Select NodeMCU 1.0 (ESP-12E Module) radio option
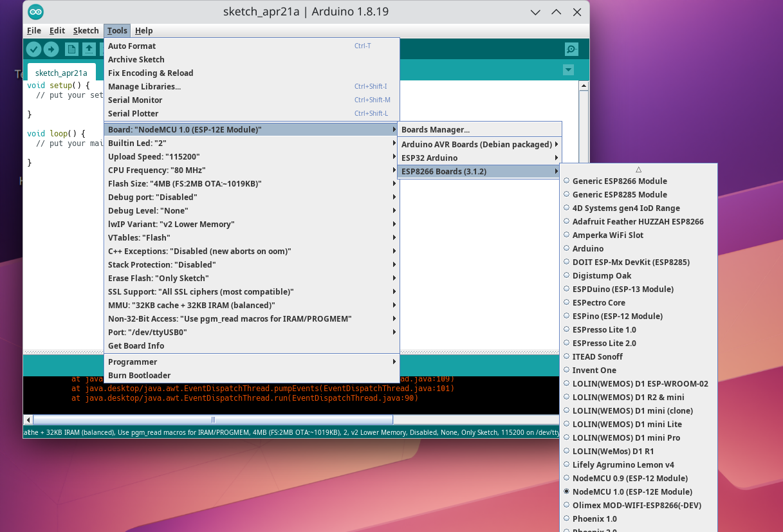Screen dimensions: 783x532 pos(638,491)
